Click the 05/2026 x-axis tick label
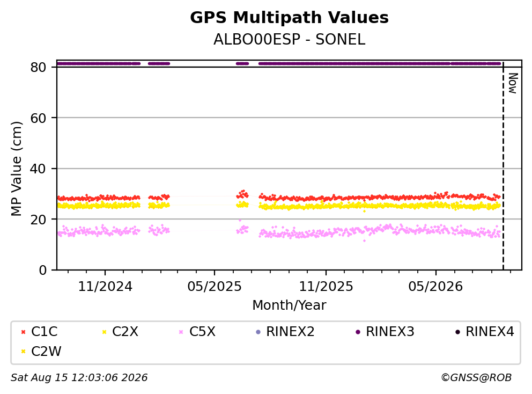Viewport: 532px width, 394px height. click(x=435, y=287)
